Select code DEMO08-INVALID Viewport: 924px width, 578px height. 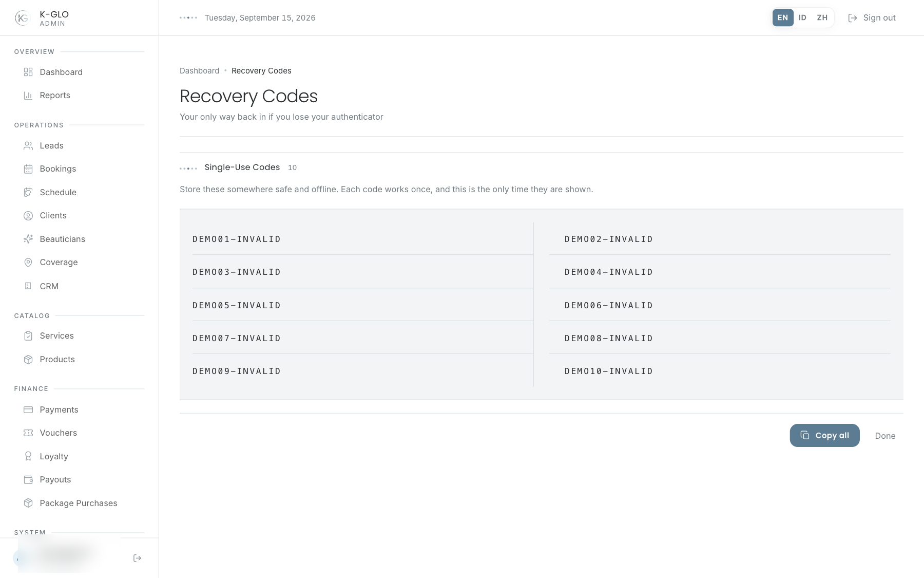click(609, 338)
